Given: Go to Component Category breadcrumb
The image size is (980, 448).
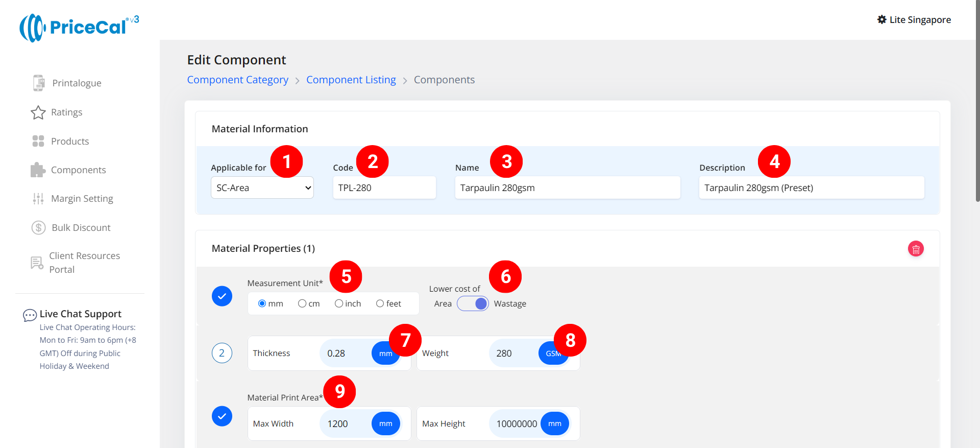Looking at the screenshot, I should (237, 80).
